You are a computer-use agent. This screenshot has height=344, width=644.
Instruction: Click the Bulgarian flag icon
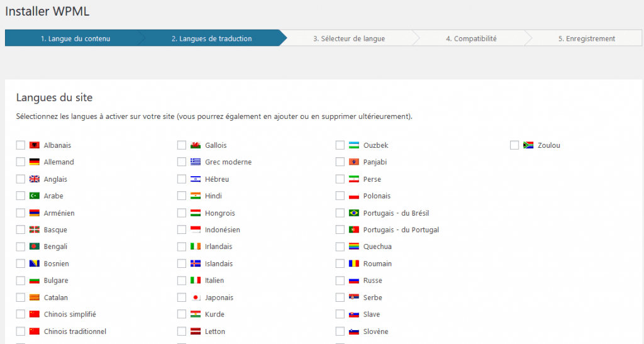coord(35,280)
